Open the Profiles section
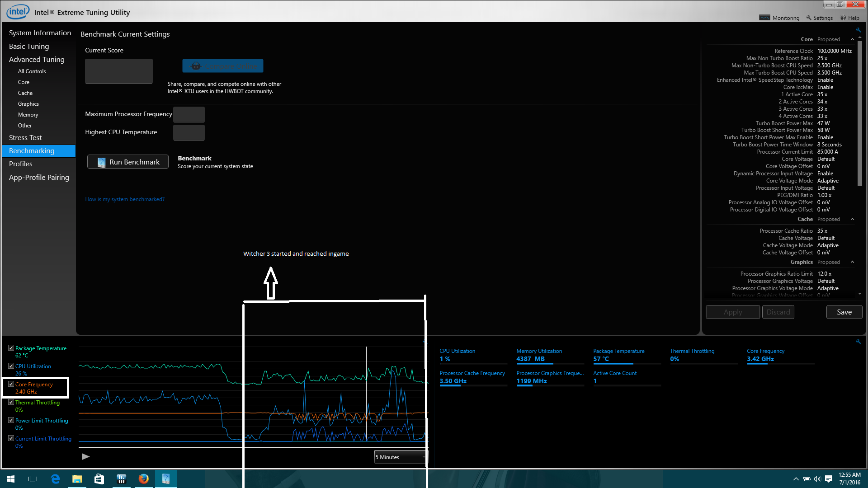 click(x=21, y=164)
